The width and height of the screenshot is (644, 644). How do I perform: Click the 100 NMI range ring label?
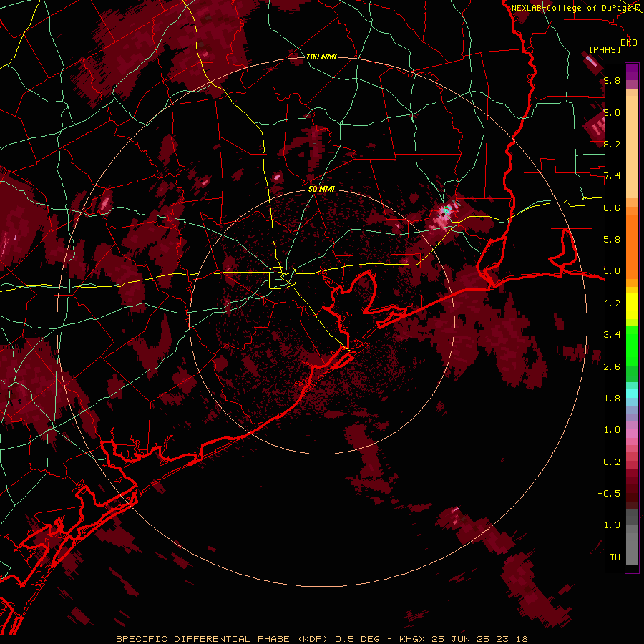pos(321,57)
